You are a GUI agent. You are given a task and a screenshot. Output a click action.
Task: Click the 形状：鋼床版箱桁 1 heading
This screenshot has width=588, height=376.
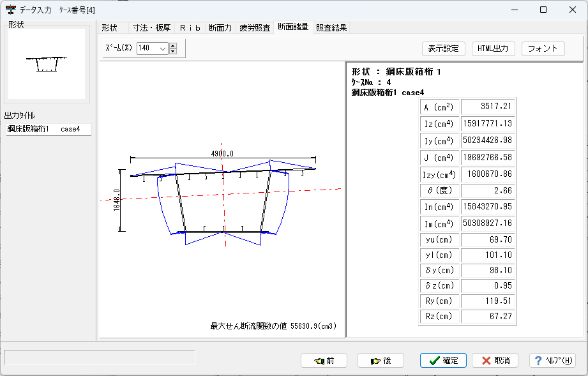(x=396, y=71)
